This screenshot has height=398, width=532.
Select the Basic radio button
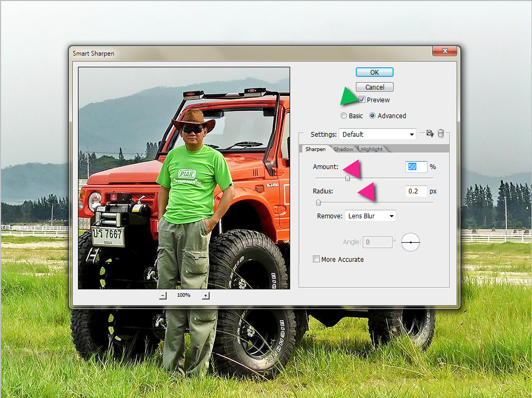click(344, 116)
